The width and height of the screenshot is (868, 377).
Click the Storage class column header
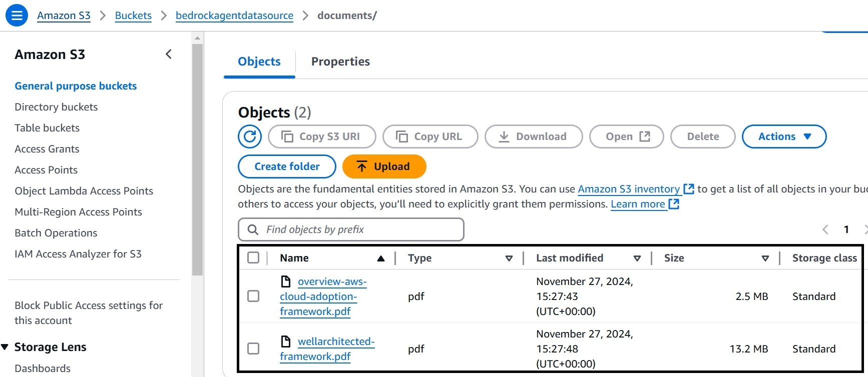[824, 258]
